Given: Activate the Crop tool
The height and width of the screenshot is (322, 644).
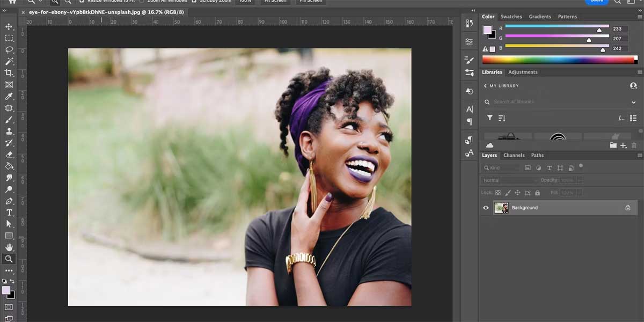Looking at the screenshot, I should [9, 72].
